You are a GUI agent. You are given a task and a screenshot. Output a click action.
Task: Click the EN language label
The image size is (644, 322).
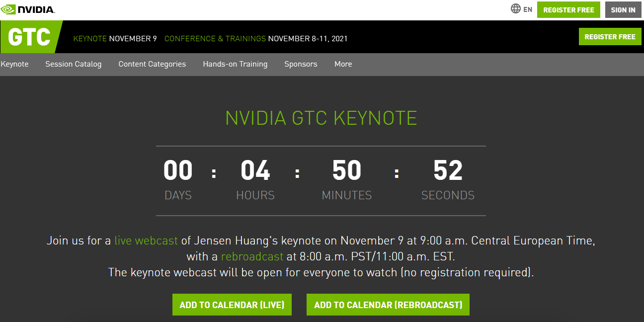point(528,9)
